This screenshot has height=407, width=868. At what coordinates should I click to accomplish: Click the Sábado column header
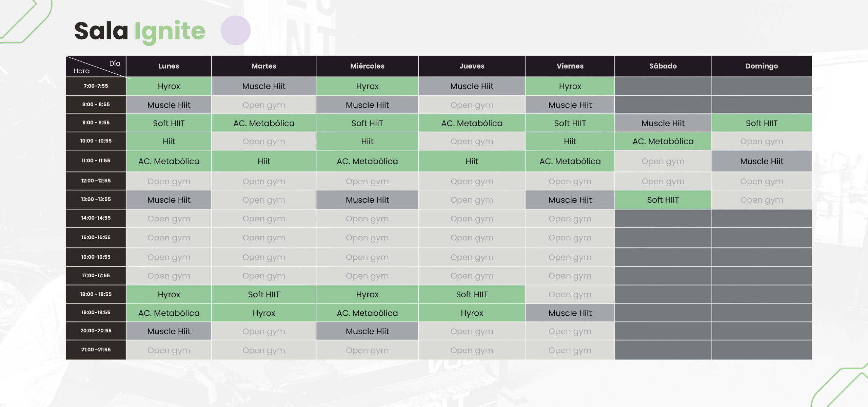(x=663, y=66)
